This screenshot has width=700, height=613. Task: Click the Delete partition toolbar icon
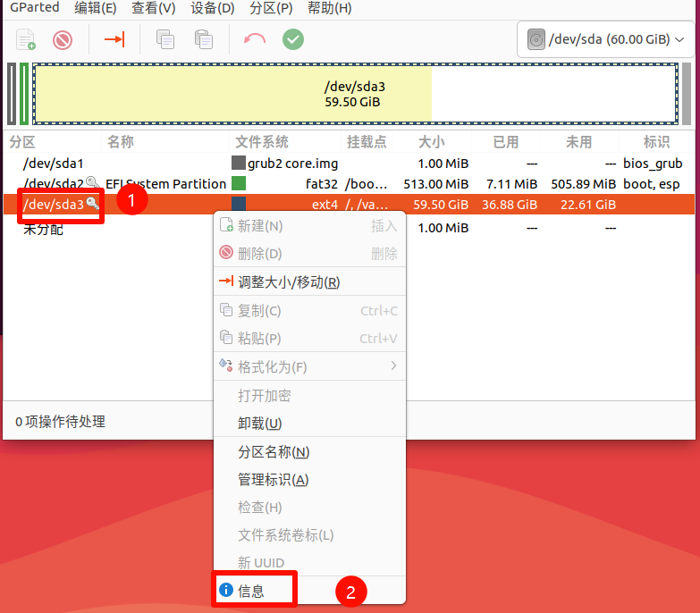(x=63, y=40)
